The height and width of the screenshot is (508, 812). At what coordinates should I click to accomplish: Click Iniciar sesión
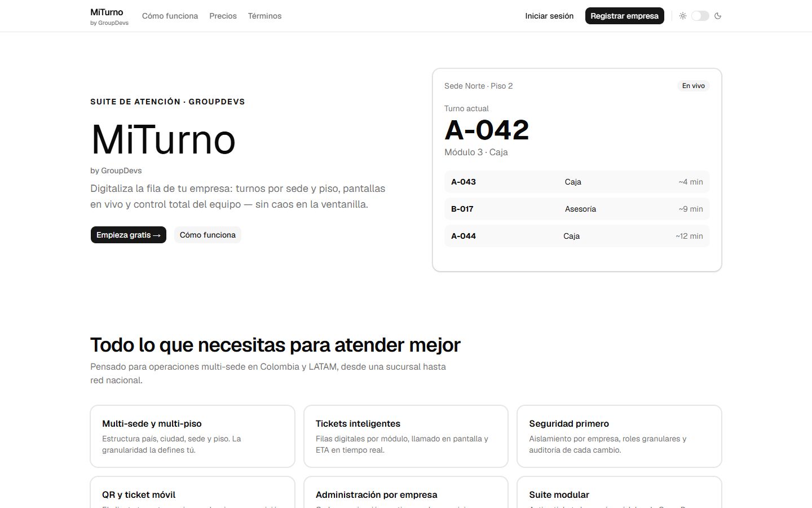(x=549, y=16)
